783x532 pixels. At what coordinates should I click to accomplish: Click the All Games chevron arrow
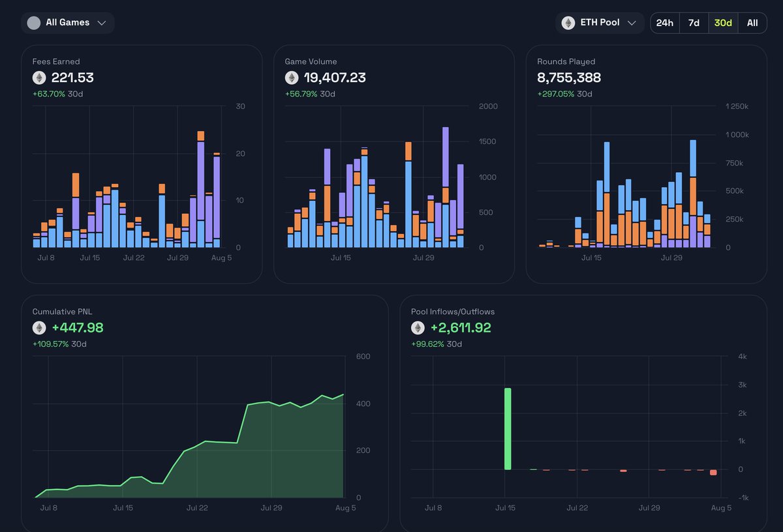(102, 23)
